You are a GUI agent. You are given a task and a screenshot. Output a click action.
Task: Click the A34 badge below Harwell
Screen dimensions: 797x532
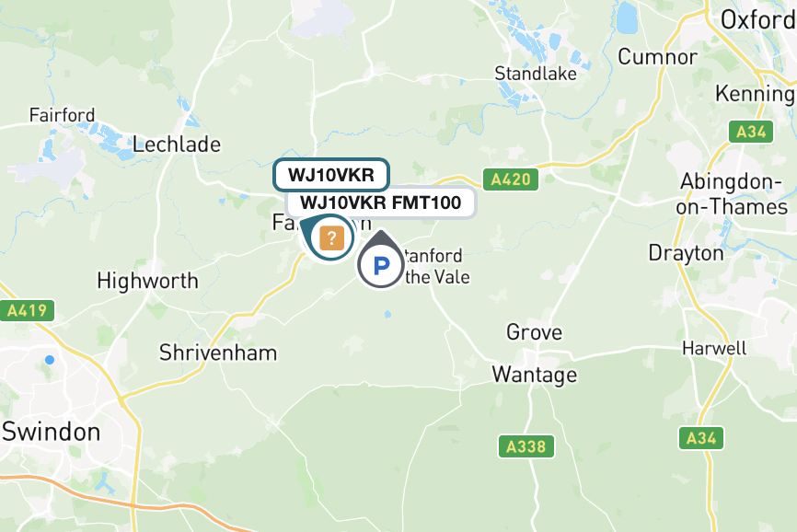701,438
